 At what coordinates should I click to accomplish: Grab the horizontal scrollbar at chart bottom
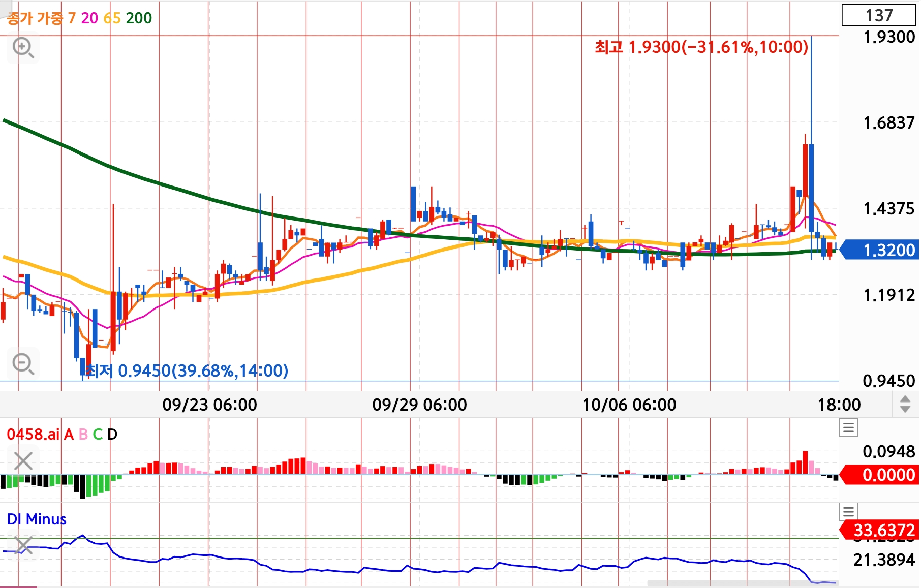pos(743,583)
